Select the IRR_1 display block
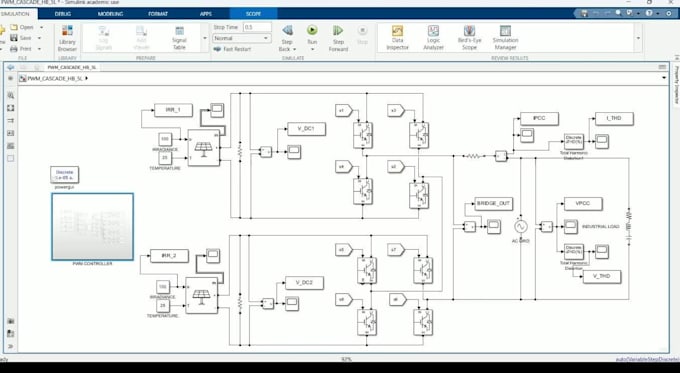Viewport: 680px width, 373px height. 173,110
